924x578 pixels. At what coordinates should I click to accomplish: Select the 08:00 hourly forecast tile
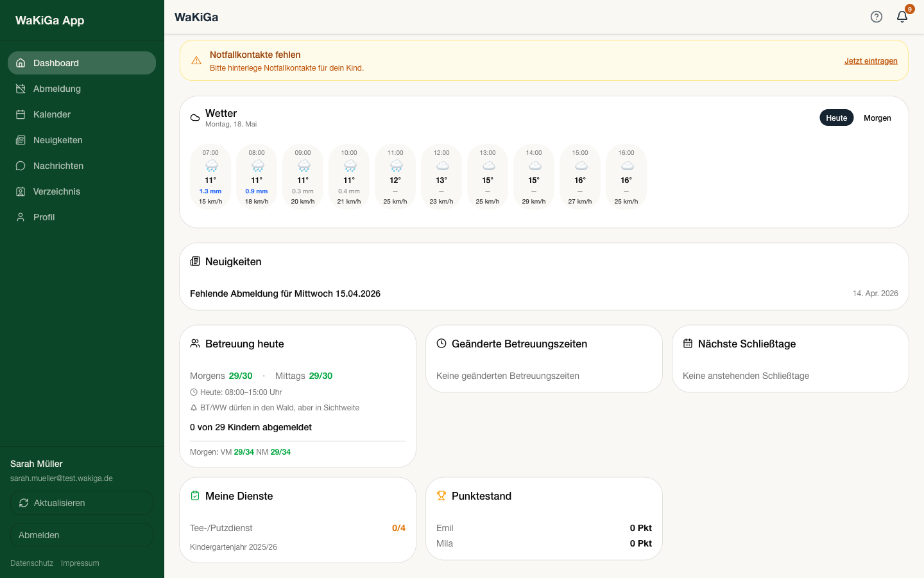pos(257,177)
